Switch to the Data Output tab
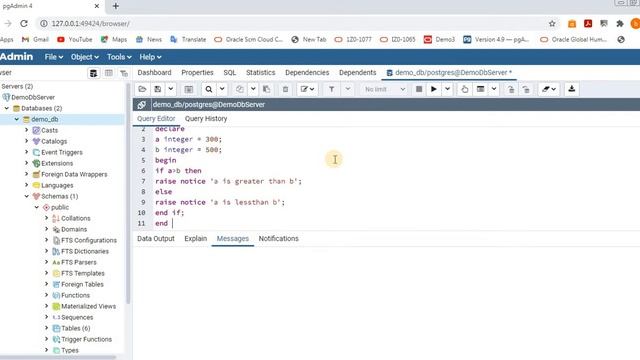 click(156, 238)
